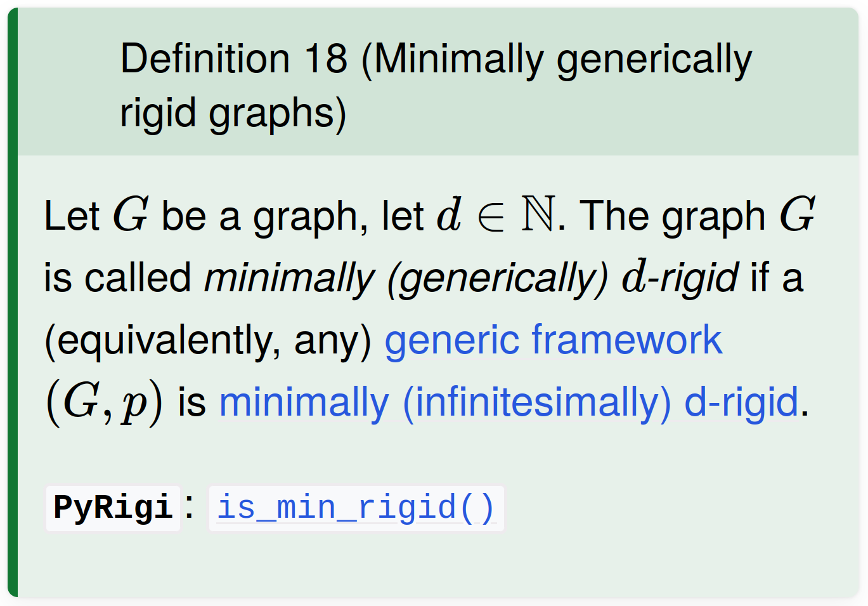Click the 'The graph' text

(x=673, y=216)
